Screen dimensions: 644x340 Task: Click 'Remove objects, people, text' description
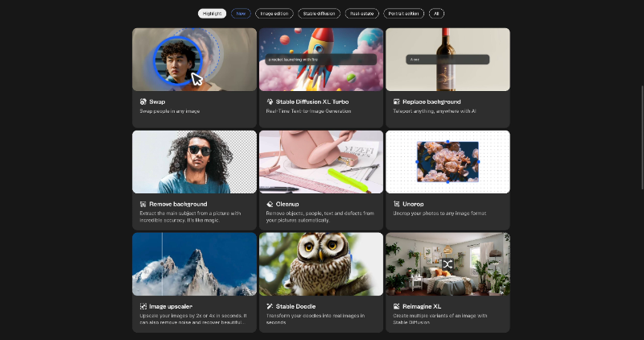click(320, 217)
